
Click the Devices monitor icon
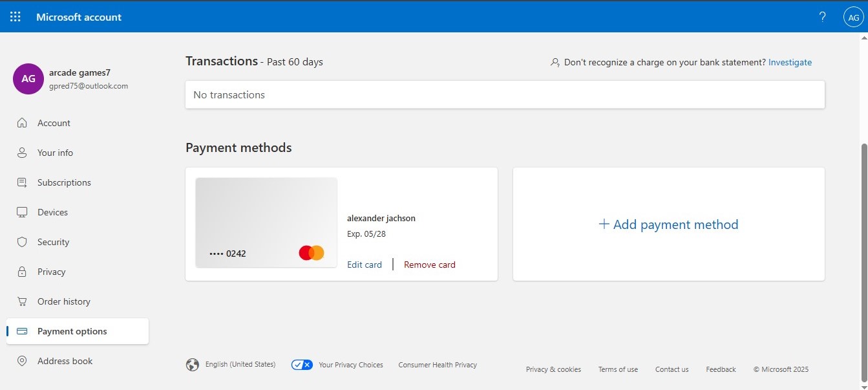click(22, 212)
